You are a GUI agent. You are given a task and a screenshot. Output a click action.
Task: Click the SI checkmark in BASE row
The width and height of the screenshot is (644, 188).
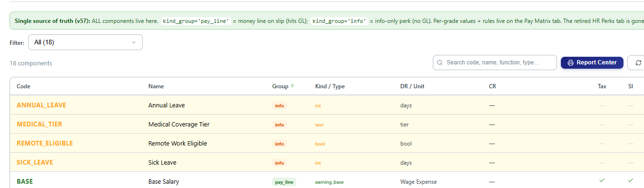(631, 180)
